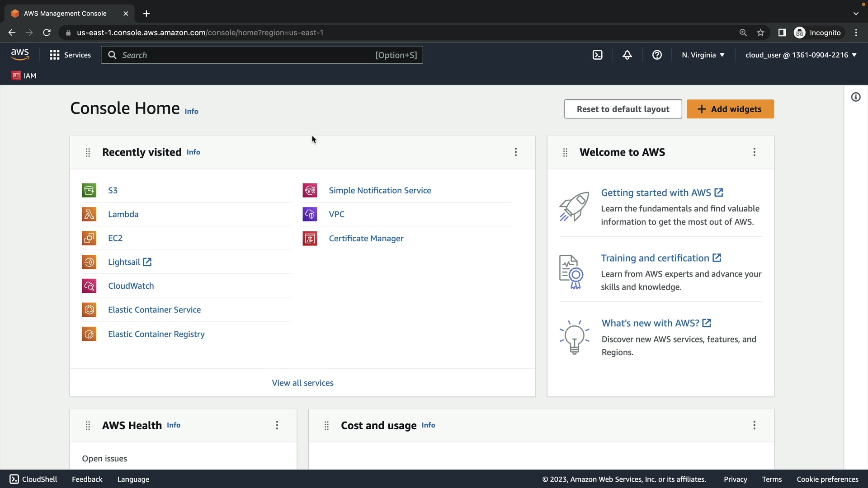This screenshot has width=868, height=488.
Task: Expand the cloud_user account dropdown
Action: tap(801, 55)
